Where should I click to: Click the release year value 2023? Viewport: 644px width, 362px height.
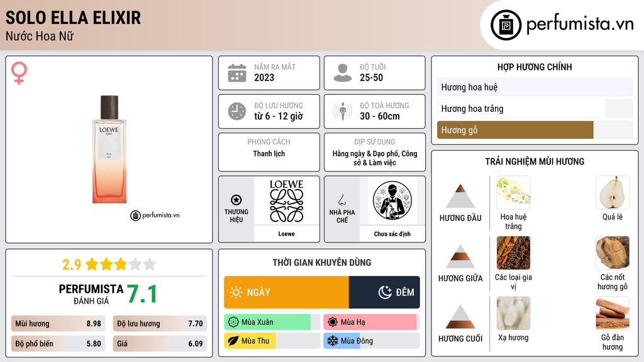264,77
